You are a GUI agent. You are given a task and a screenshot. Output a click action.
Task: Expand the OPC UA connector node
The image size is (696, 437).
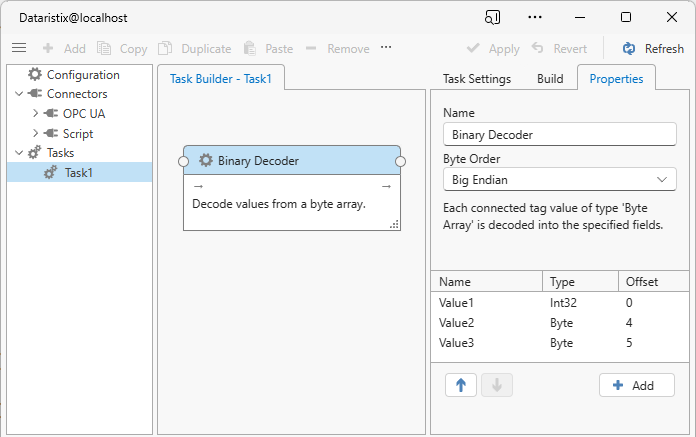point(35,114)
